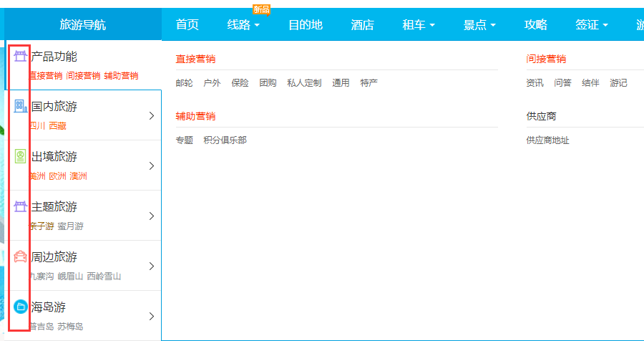Image resolution: width=644 pixels, height=341 pixels.
Task: Expand the 海岛游 chevron arrow
Action: (151, 317)
